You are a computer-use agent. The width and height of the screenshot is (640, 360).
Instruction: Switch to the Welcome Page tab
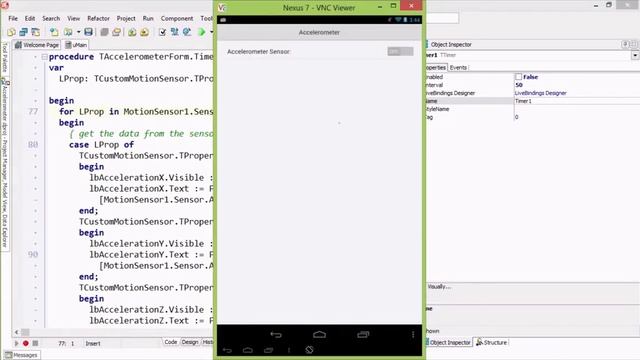(x=37, y=45)
